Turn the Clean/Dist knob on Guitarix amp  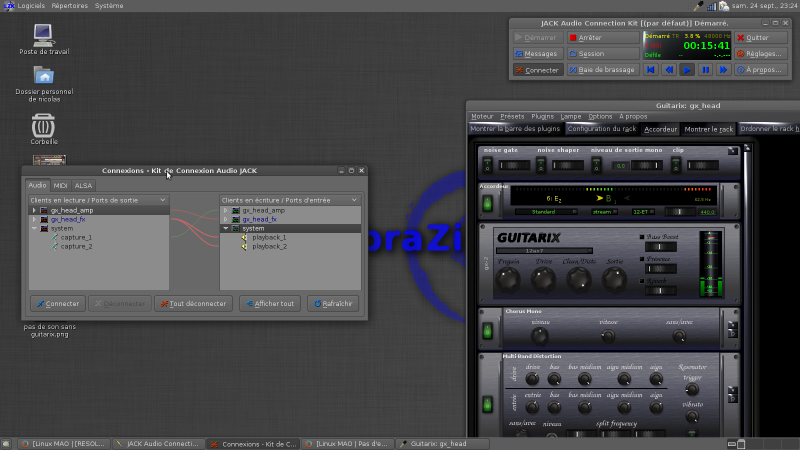coord(579,280)
